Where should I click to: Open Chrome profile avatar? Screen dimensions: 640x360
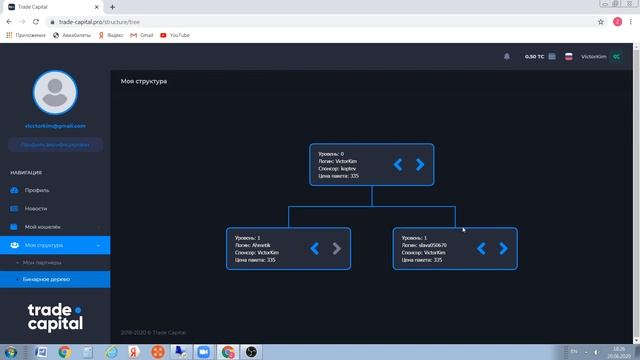tap(617, 22)
